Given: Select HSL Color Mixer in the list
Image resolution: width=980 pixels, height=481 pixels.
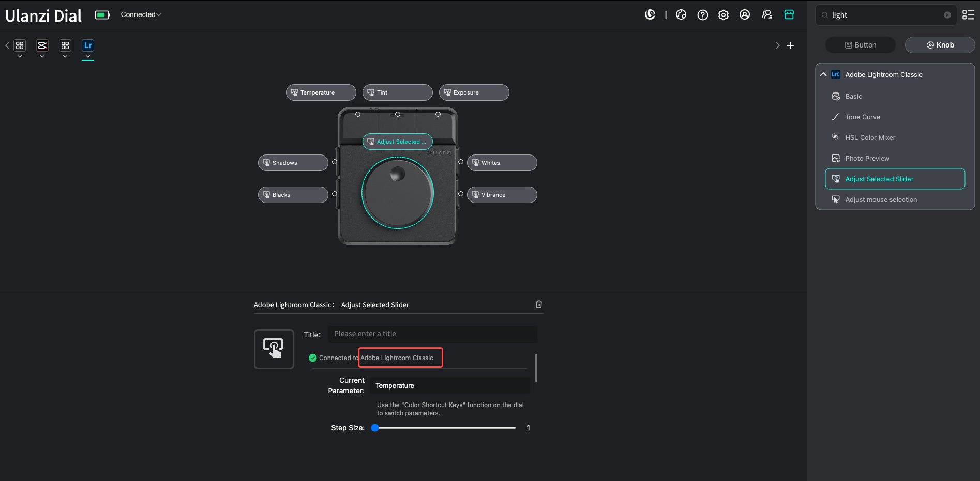Looking at the screenshot, I should coord(895,137).
